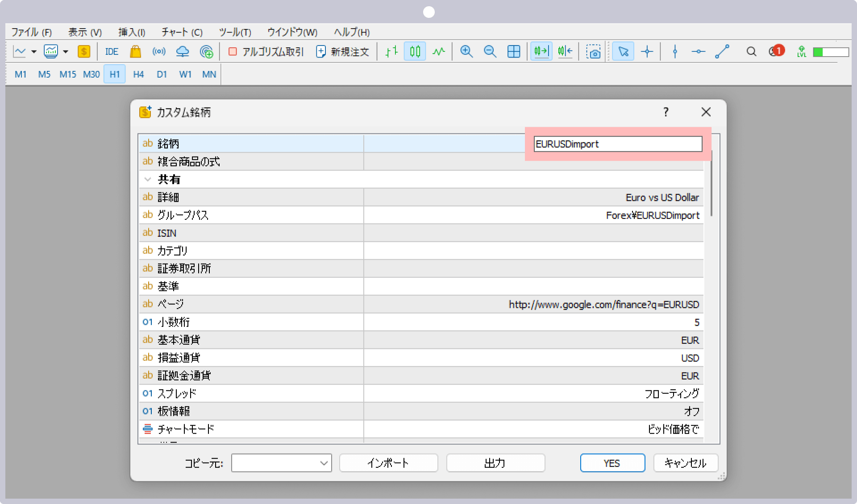Image resolution: width=857 pixels, height=504 pixels.
Task: Edit the 銘柄 EURUSDimport field
Action: click(618, 144)
